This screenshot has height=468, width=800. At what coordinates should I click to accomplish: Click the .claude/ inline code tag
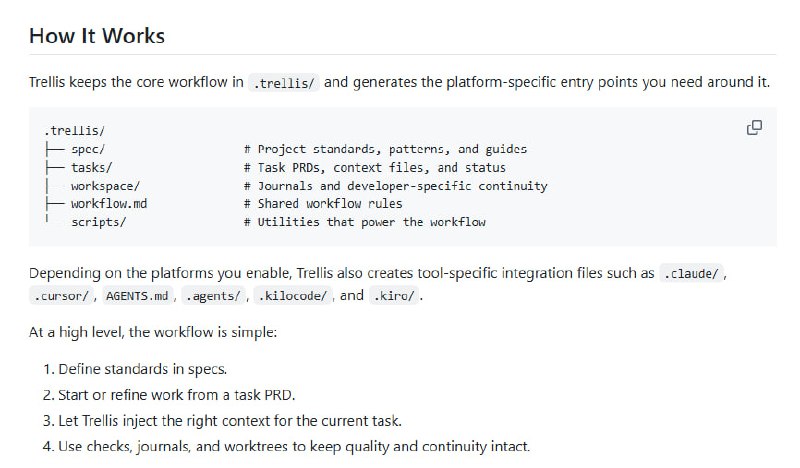coord(691,273)
